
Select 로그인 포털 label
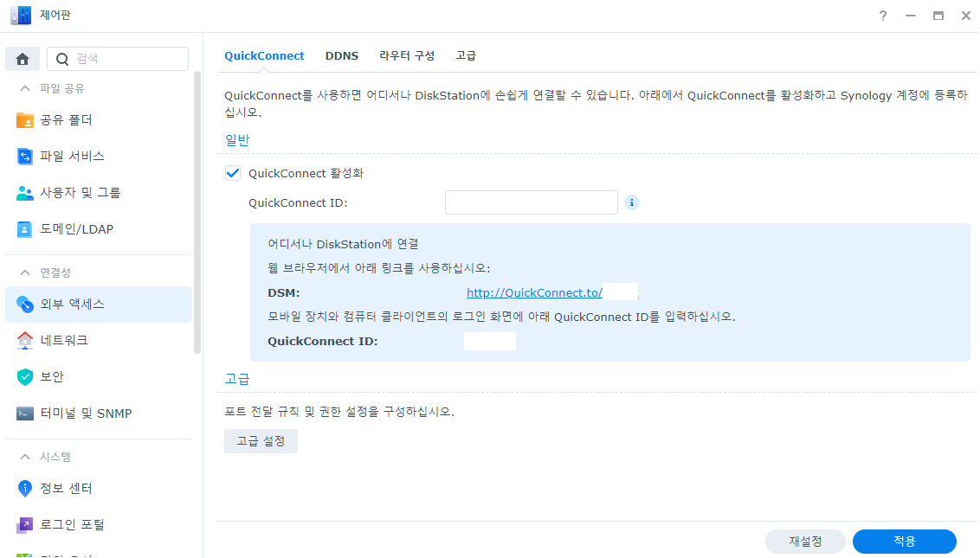coord(73,525)
